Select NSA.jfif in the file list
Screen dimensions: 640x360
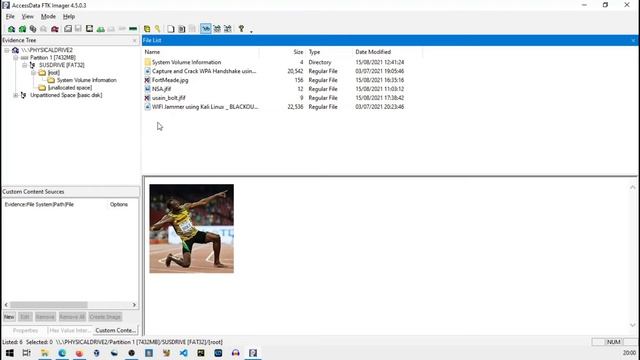(161, 89)
